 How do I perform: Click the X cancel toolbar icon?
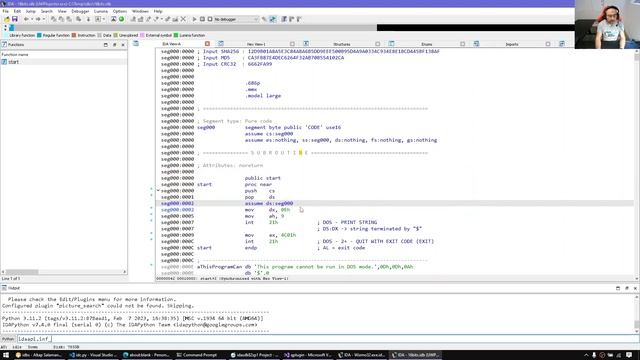[183, 19]
